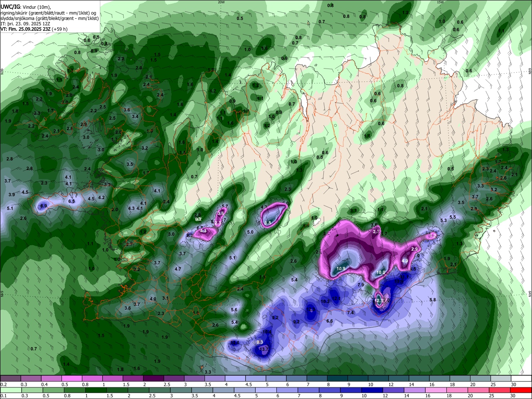This screenshot has width=532, height=399.
Task: Click the initial time line ending '12Z'
Action: coord(26,24)
